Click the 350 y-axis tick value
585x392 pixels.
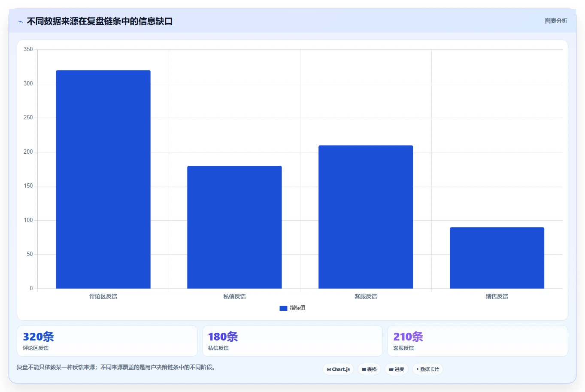(28, 49)
